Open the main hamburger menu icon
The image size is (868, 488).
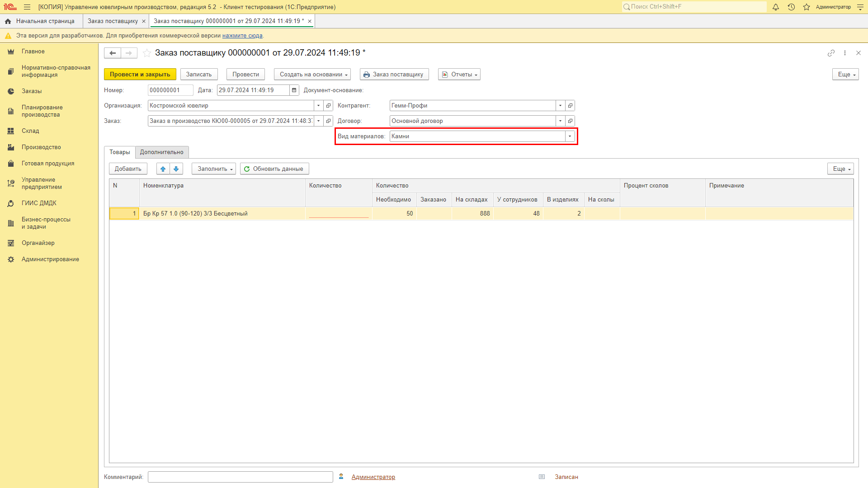point(27,7)
